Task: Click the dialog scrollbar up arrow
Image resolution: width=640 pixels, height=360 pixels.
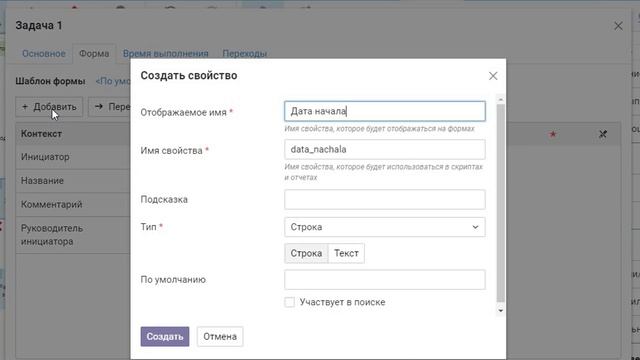Action: (x=500, y=99)
